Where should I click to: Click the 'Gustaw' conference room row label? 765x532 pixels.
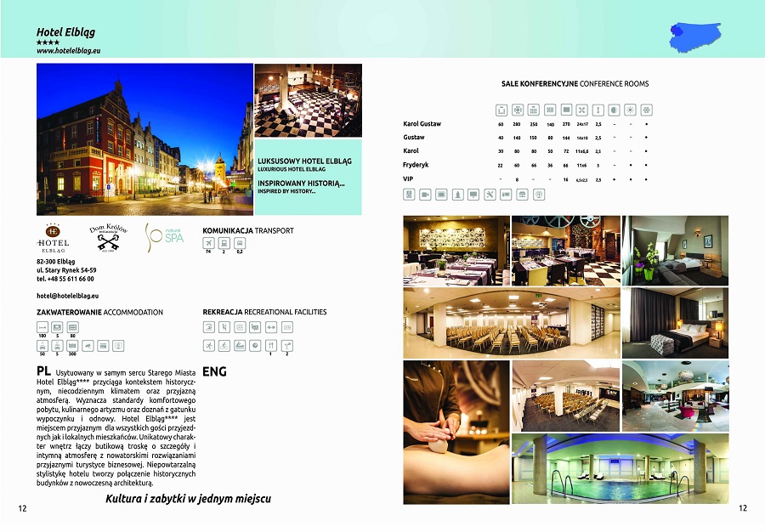point(414,138)
